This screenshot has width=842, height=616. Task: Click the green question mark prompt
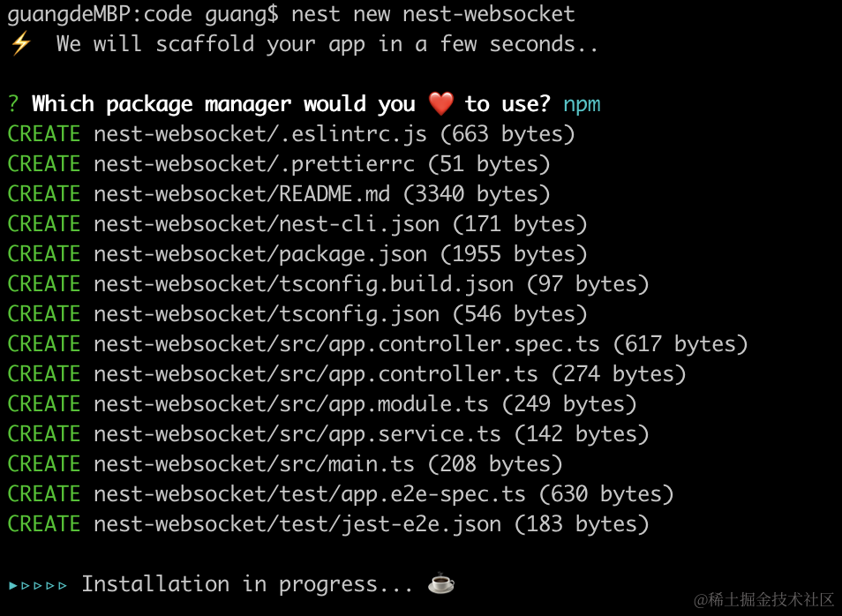coord(13,104)
